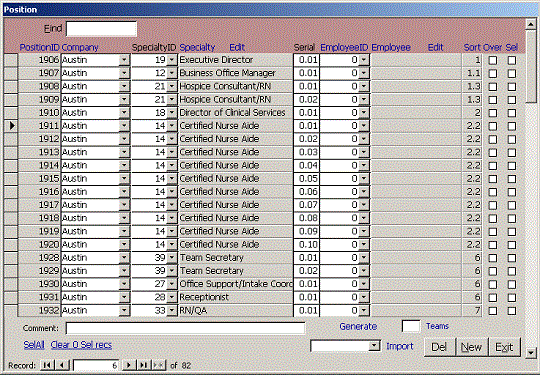Click the Over column header
The width and height of the screenshot is (540, 375).
click(492, 47)
